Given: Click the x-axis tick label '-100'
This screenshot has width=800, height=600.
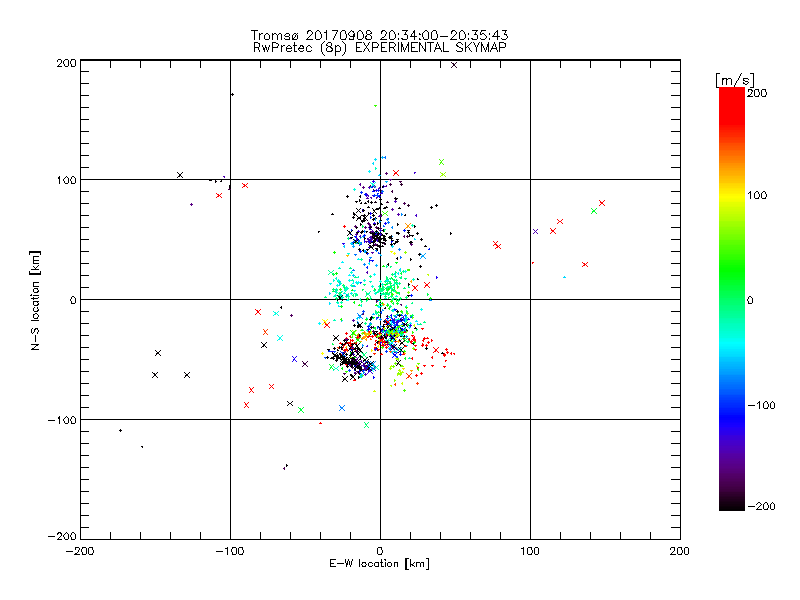Looking at the screenshot, I should coord(230,551).
